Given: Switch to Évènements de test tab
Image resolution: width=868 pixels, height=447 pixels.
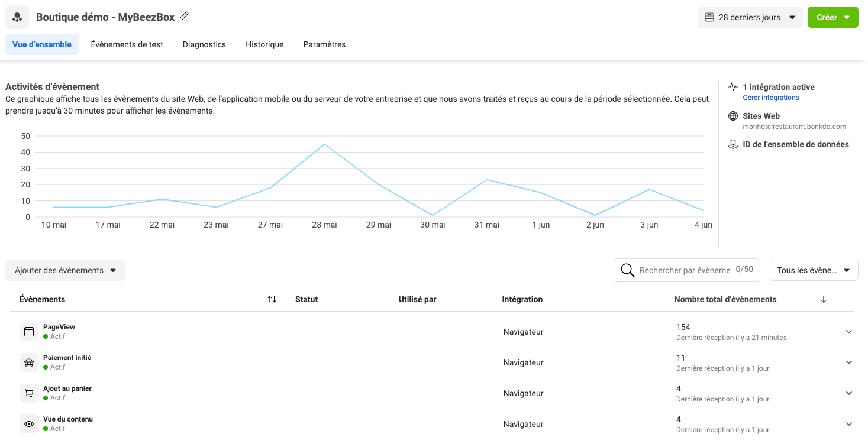Looking at the screenshot, I should tap(127, 44).
